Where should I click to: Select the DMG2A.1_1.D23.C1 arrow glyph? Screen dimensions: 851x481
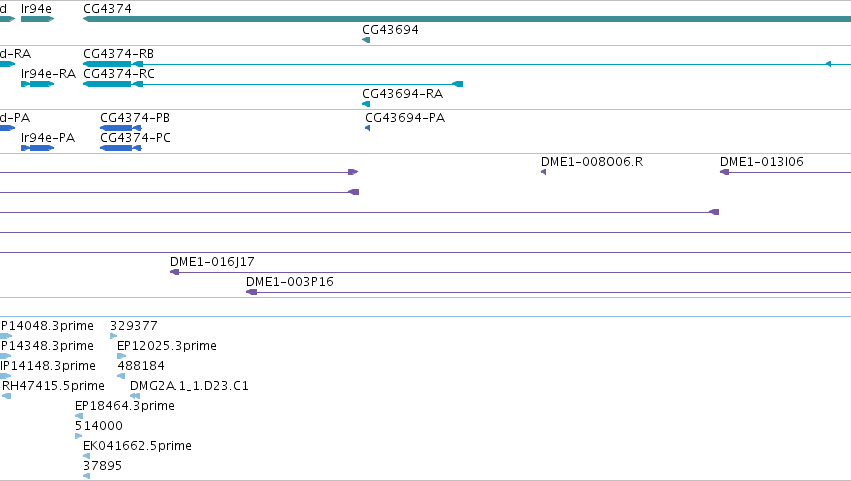pyautogui.click(x=135, y=396)
